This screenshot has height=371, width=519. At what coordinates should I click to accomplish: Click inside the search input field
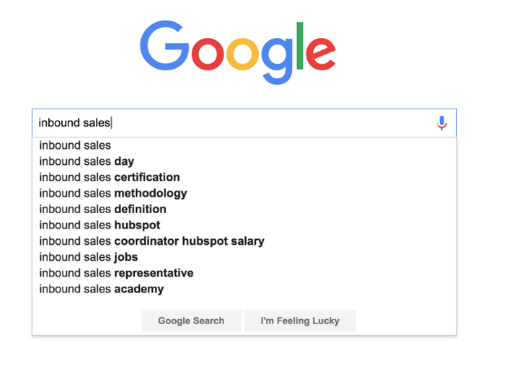pyautogui.click(x=244, y=123)
